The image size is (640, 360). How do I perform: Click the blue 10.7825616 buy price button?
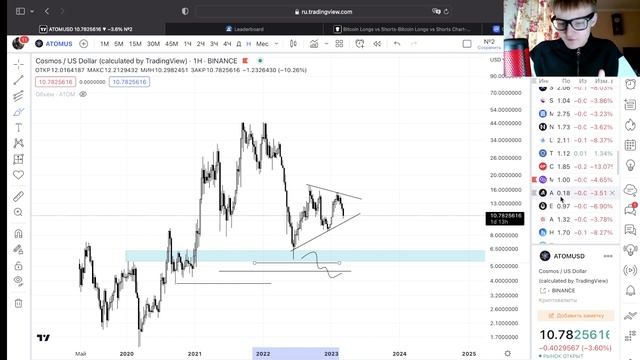(129, 82)
